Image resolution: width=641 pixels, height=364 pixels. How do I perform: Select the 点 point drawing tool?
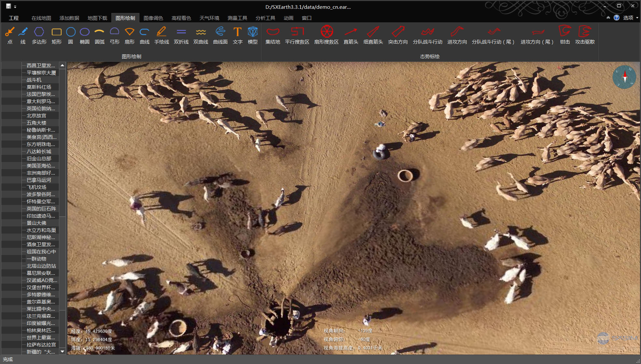10,35
